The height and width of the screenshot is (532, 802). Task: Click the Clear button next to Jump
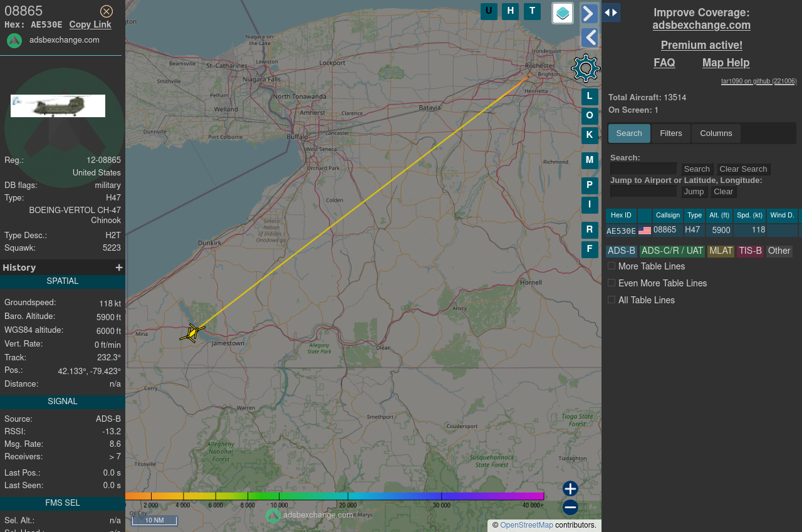[723, 192]
